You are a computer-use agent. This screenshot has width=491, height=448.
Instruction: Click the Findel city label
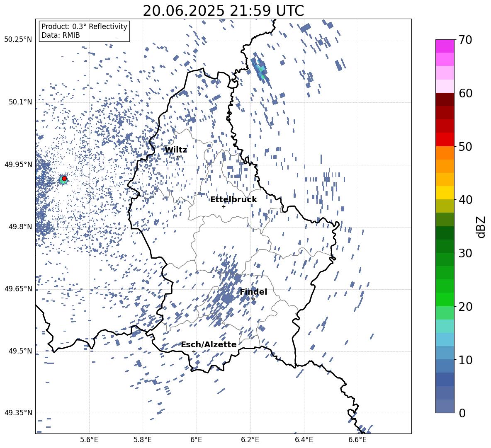pos(253,292)
